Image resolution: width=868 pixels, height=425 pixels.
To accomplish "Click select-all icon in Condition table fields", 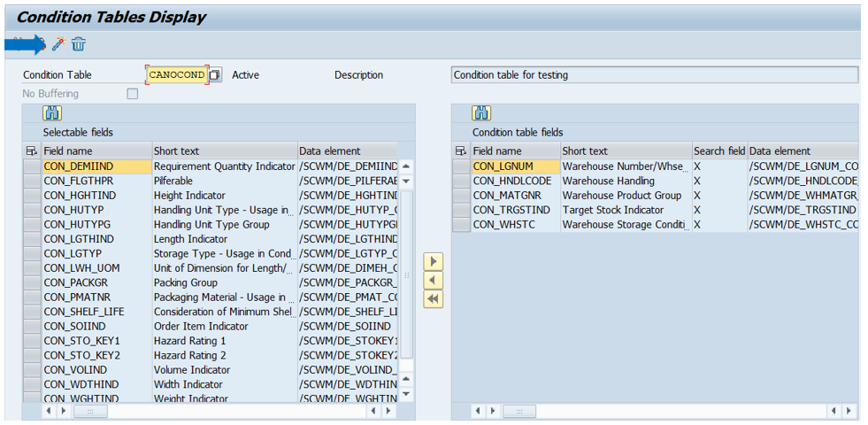I will [x=460, y=151].
